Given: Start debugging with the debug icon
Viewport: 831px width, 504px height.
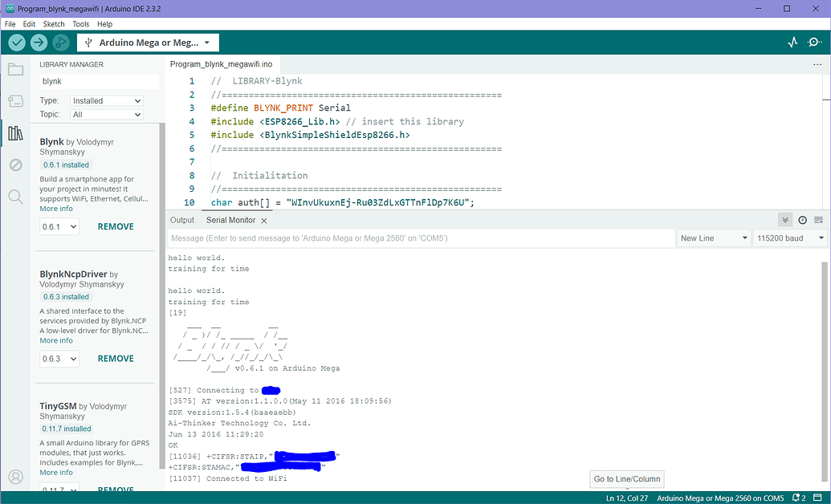Looking at the screenshot, I should pos(61,43).
